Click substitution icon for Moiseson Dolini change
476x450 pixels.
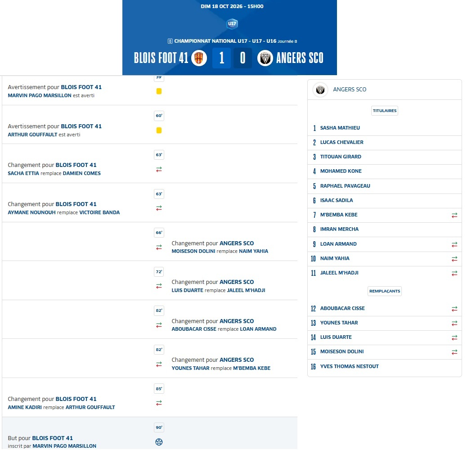[159, 247]
